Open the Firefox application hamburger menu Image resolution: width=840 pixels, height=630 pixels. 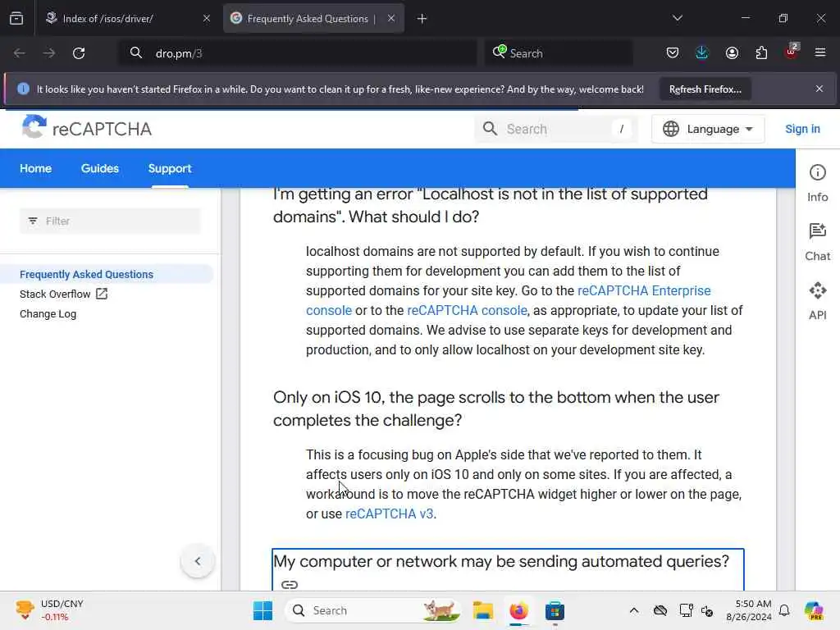tap(820, 52)
